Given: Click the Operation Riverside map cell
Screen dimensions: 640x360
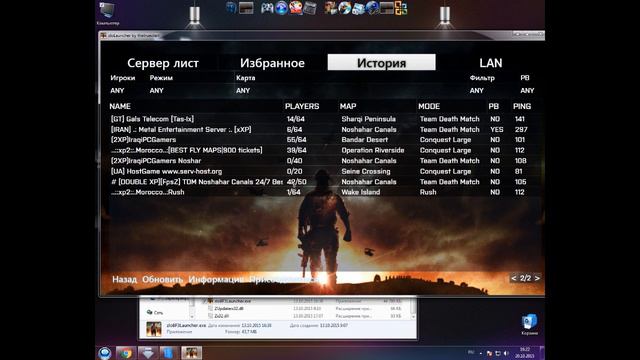Looking at the screenshot, I should (x=373, y=150).
